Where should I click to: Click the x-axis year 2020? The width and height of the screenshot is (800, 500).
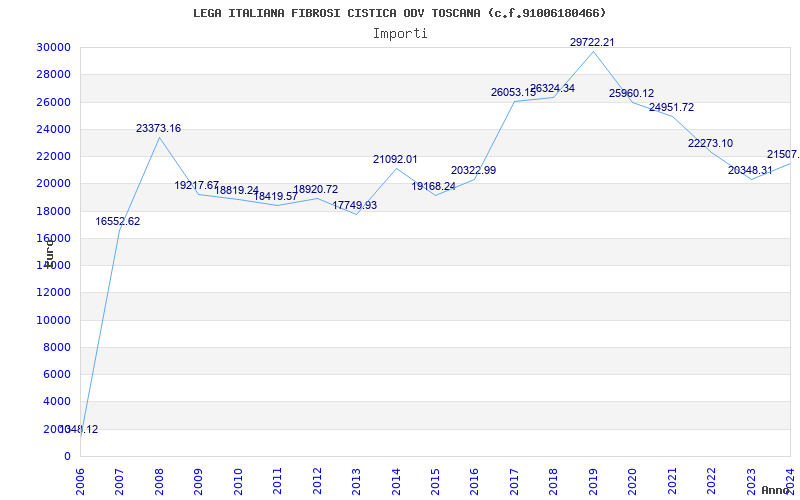coord(633,481)
